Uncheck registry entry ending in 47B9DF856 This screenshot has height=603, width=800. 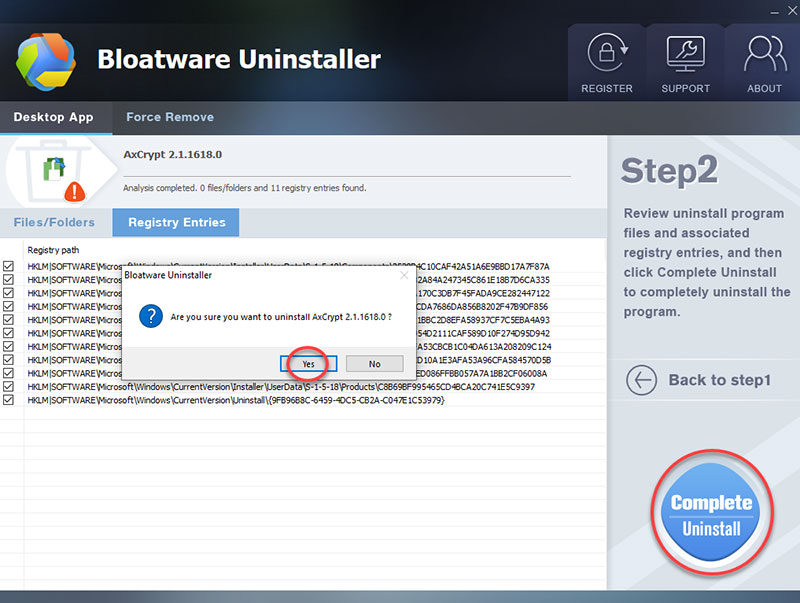[x=8, y=306]
